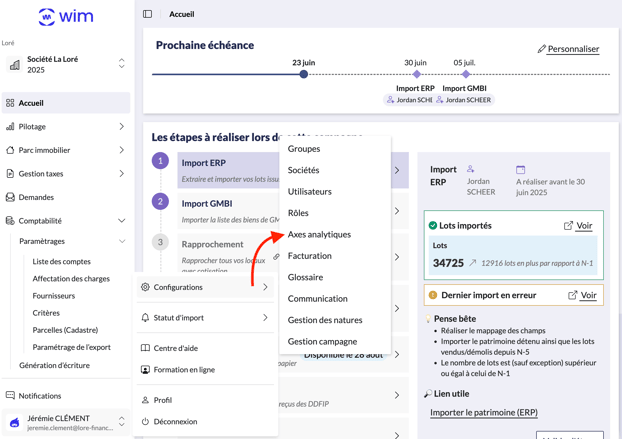
Task: Select Déconnexion from the user menu
Action: point(175,421)
